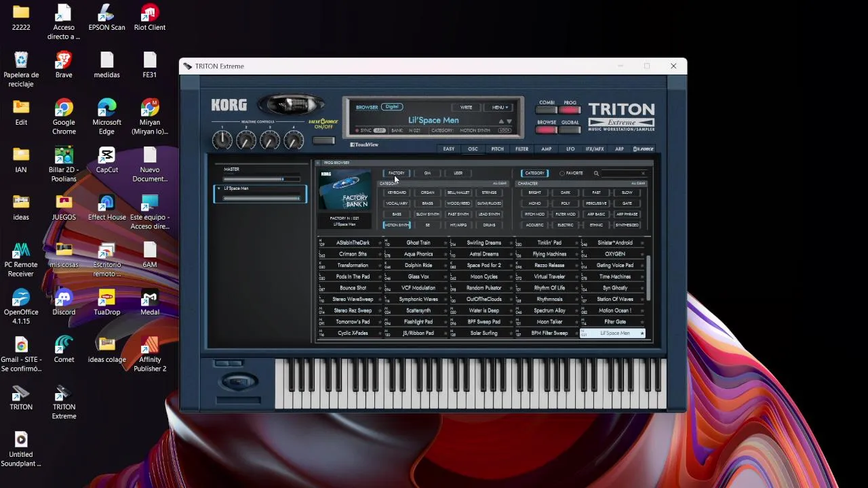
Task: Open the TRITON Extreme desktop shortcut
Action: tap(64, 403)
